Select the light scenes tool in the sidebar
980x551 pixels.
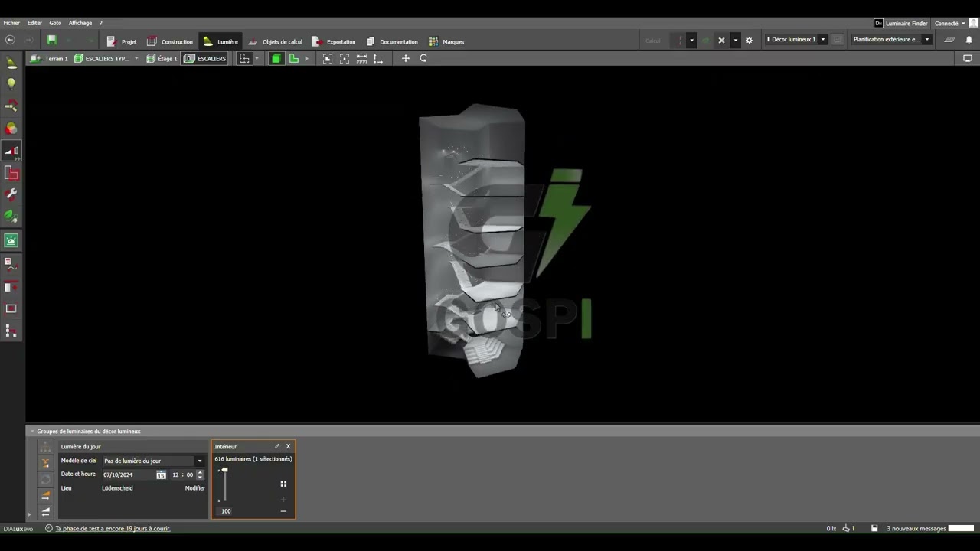click(11, 151)
